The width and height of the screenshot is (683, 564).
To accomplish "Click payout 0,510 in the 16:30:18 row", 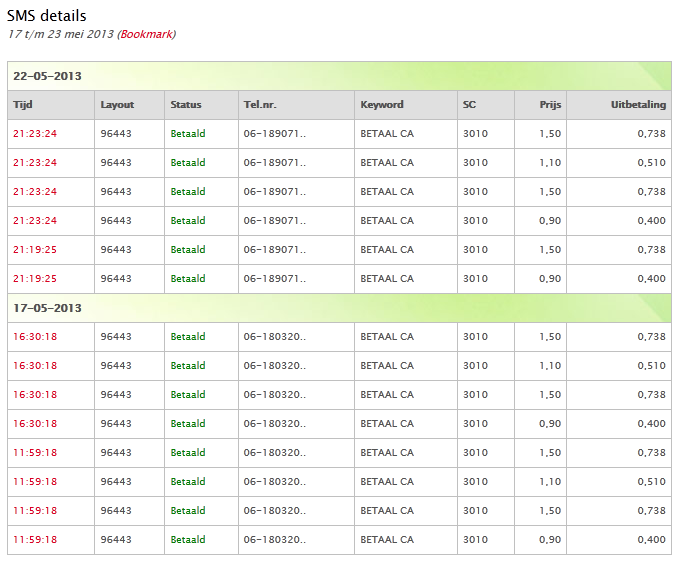I will [x=652, y=365].
